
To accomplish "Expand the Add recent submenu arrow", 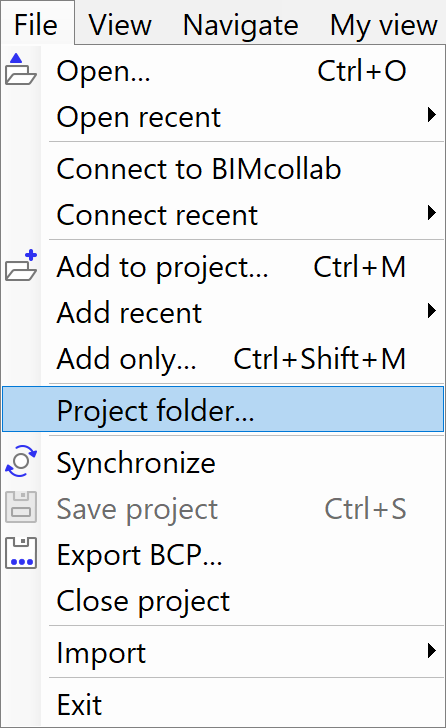I will [432, 311].
